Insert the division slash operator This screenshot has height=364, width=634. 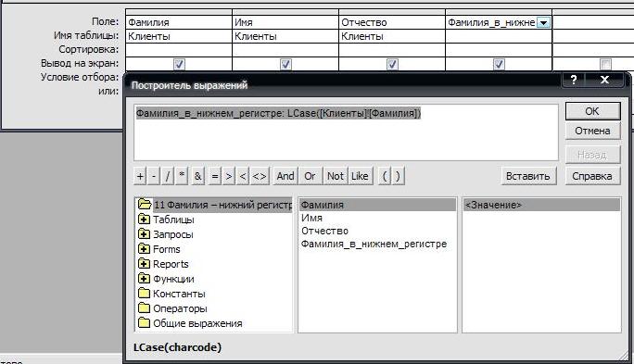pyautogui.click(x=168, y=176)
